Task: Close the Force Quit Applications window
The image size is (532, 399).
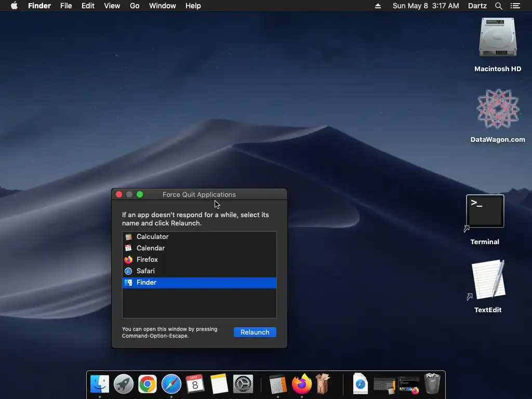Action: [x=119, y=194]
